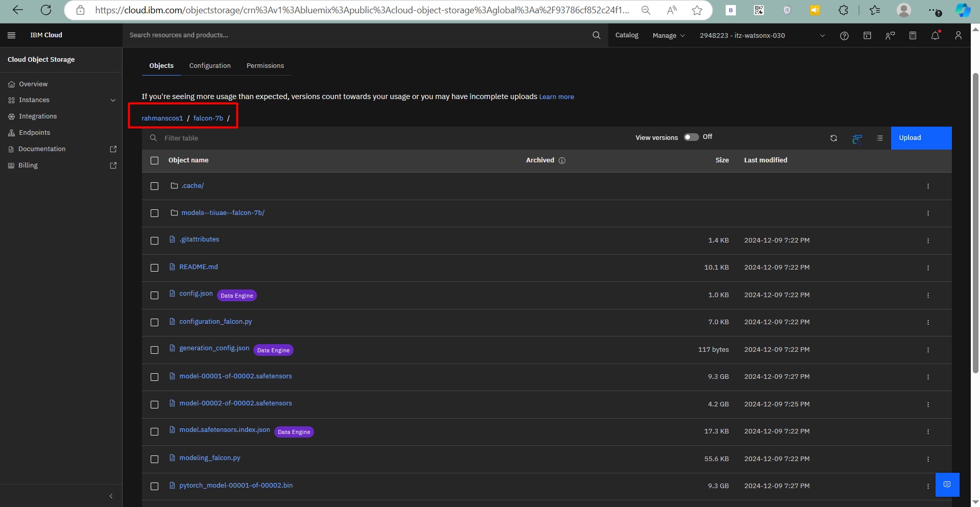This screenshot has height=507, width=980.
Task: Check the select-all header checkbox
Action: (155, 161)
